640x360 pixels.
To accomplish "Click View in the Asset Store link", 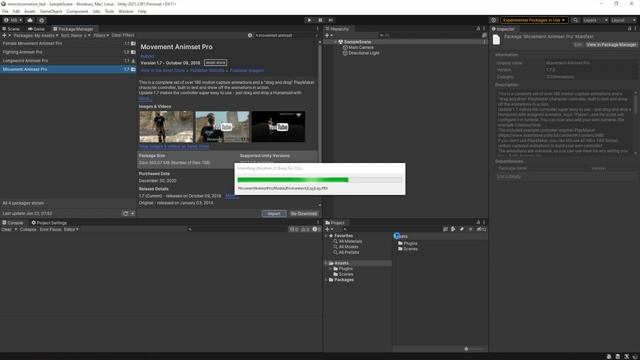I will [x=162, y=71].
